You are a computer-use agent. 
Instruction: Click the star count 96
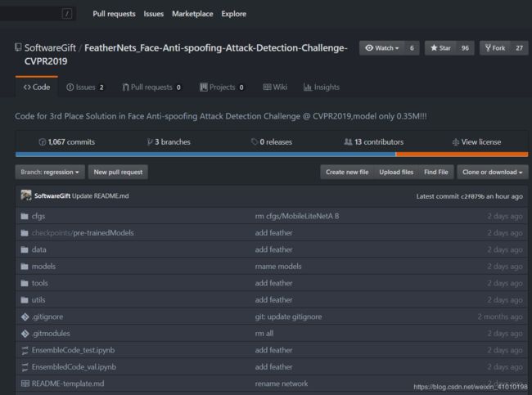465,48
